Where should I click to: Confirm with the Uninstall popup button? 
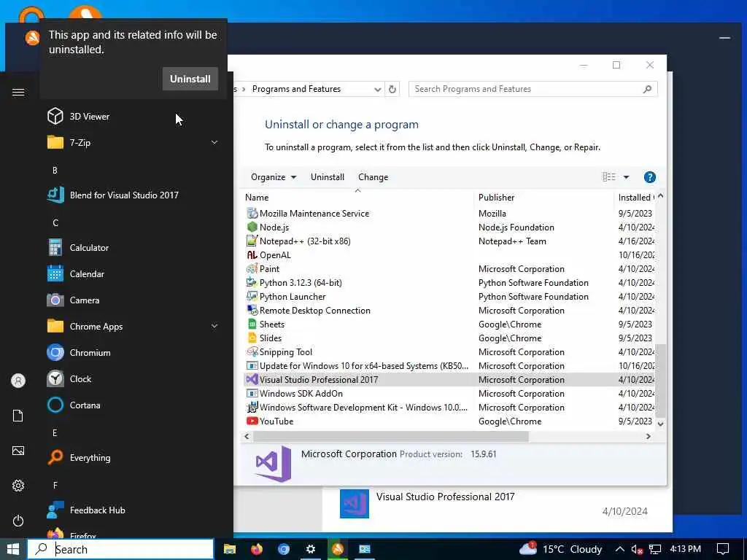(190, 79)
